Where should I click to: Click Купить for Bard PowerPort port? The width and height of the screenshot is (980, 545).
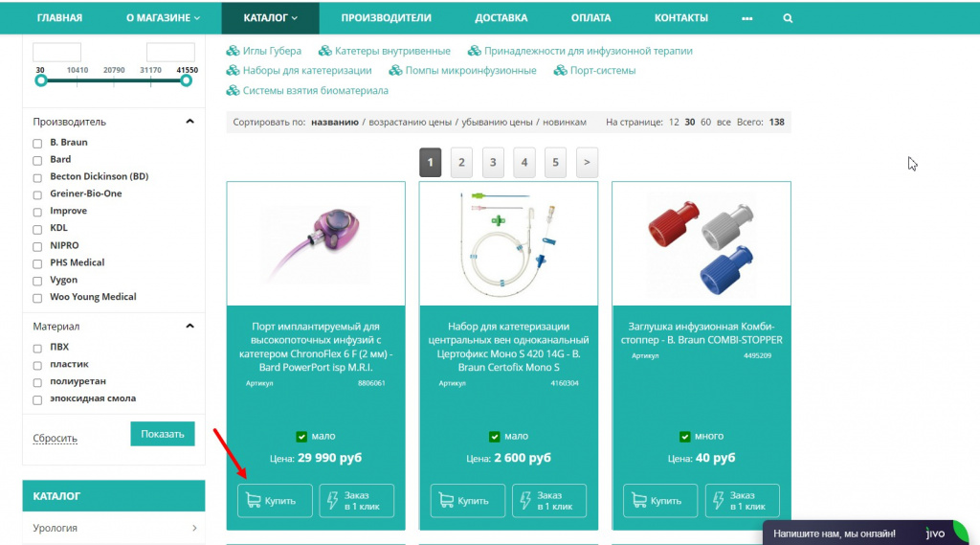275,501
